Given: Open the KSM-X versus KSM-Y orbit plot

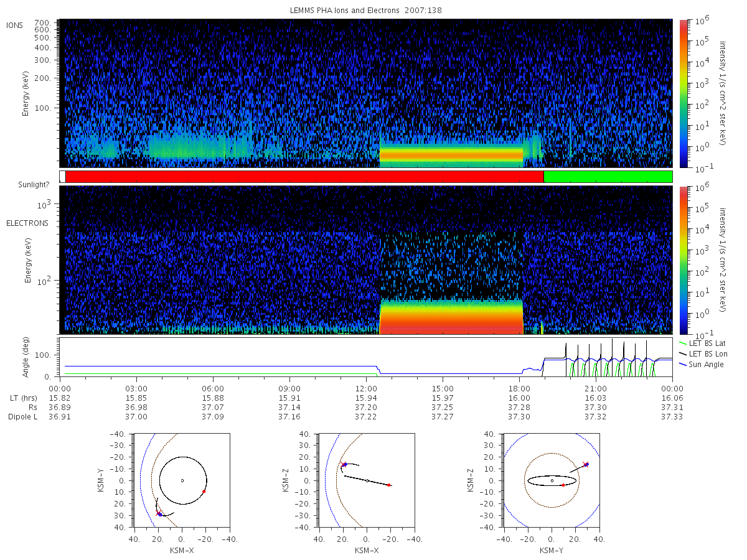Looking at the screenshot, I should point(182,480).
